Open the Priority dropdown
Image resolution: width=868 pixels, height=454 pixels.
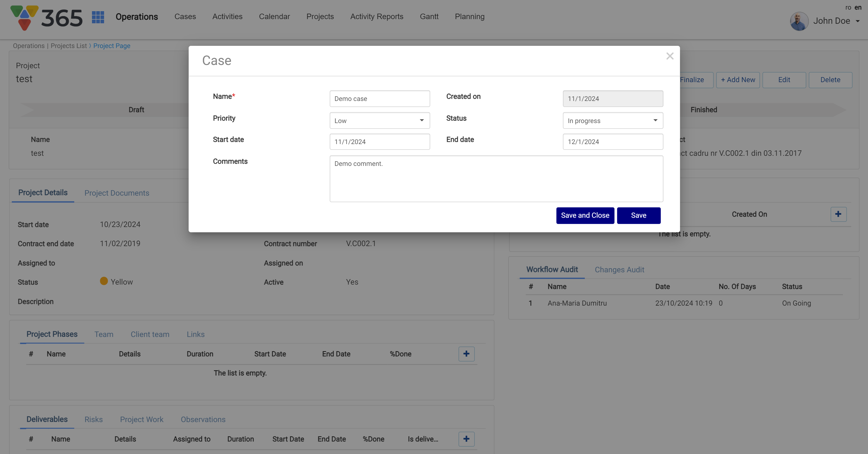[379, 121]
